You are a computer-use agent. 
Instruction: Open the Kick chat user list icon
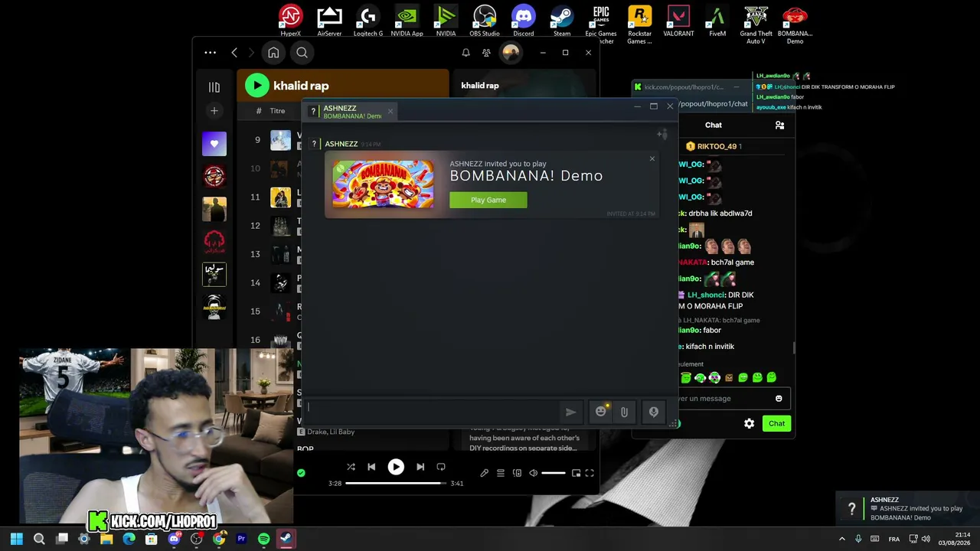point(779,126)
